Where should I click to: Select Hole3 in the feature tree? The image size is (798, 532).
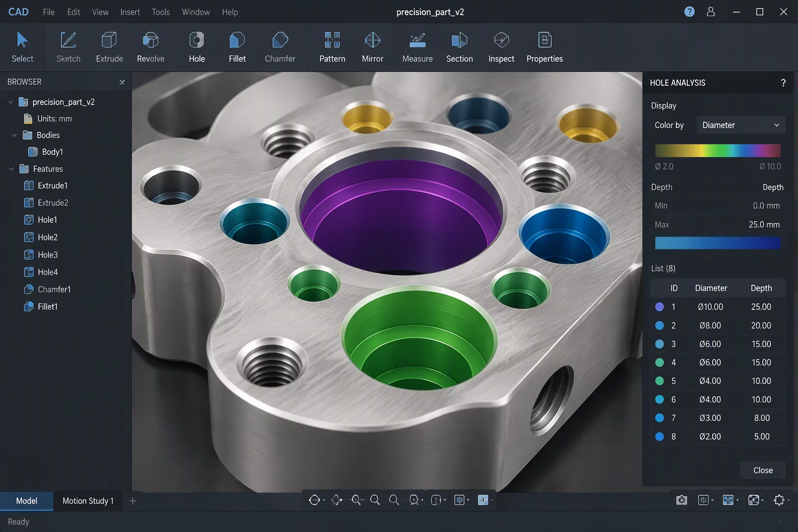(41, 255)
